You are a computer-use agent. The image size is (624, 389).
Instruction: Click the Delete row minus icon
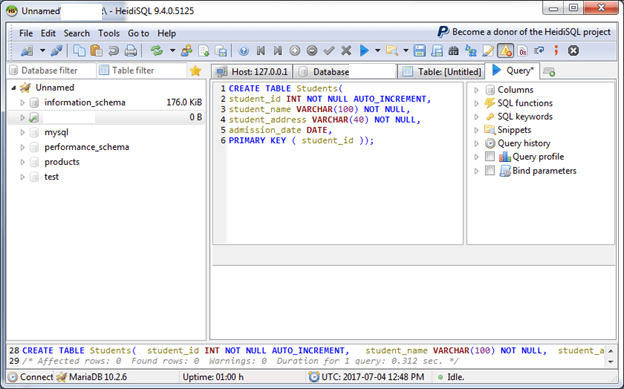tap(312, 51)
